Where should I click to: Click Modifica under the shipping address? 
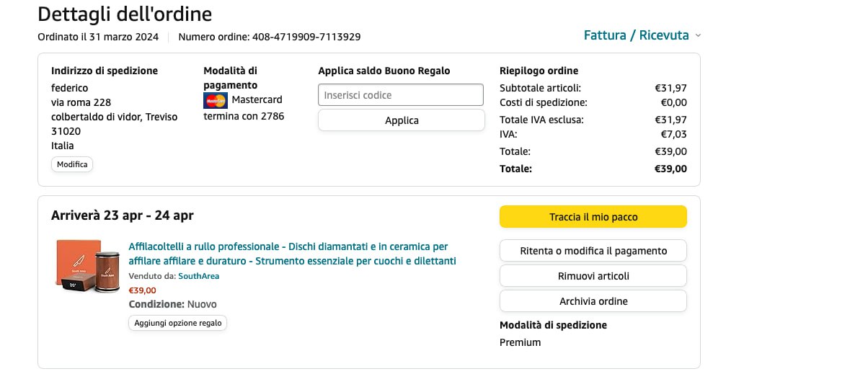point(72,164)
